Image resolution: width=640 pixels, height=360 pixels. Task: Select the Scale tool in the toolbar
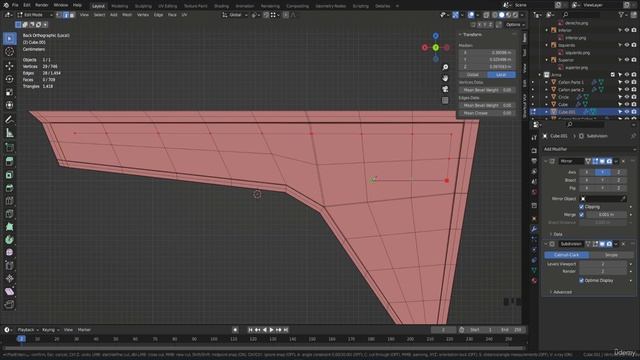[x=9, y=92]
